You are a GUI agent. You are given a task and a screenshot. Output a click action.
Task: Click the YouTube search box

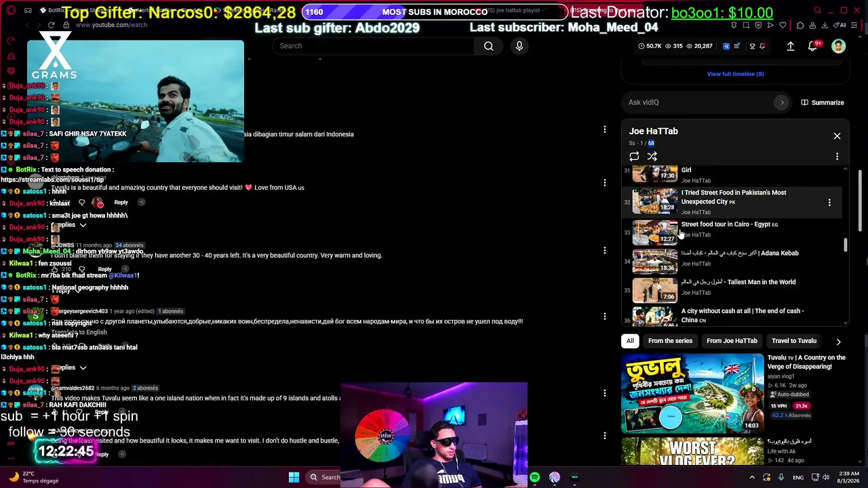(x=374, y=46)
